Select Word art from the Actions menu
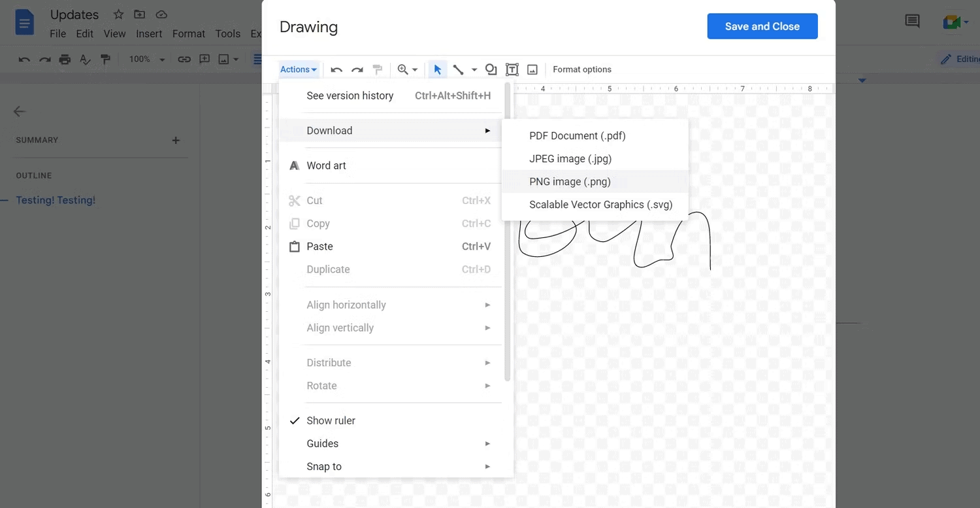Viewport: 980px width, 508px height. (x=327, y=165)
